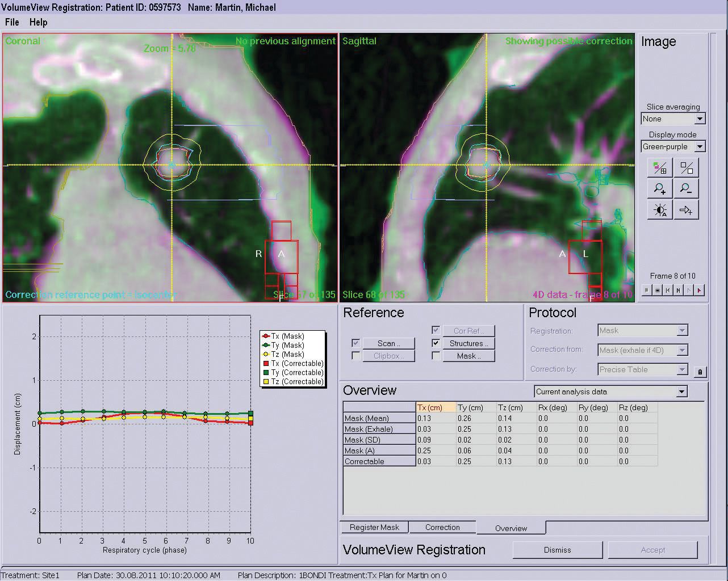The image size is (728, 581).
Task: Click the Dismiss button
Action: (557, 550)
